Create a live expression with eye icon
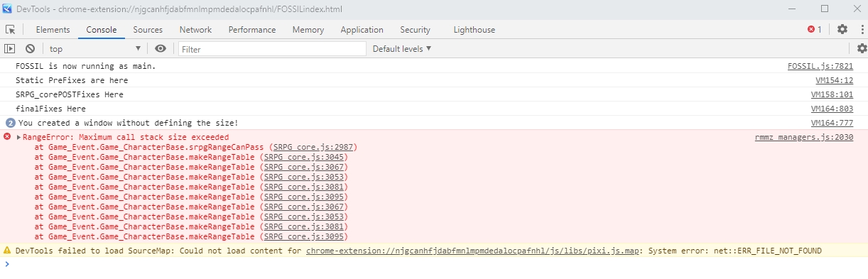Viewport: 868px width, 279px height. pos(161,48)
